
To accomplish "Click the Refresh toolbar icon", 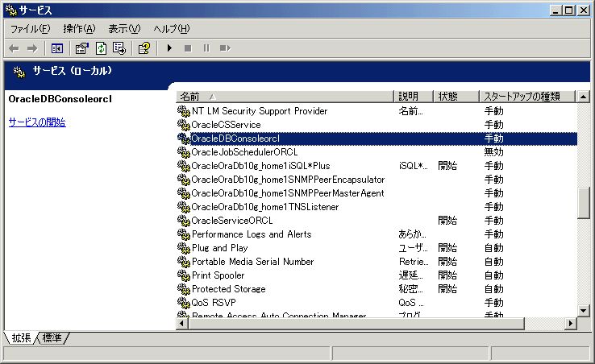I will point(101,48).
